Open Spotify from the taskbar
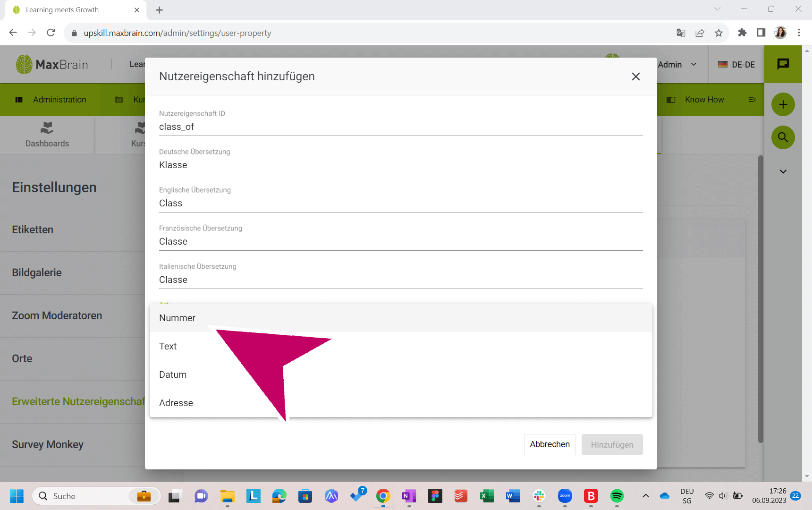The image size is (812, 510). [617, 496]
